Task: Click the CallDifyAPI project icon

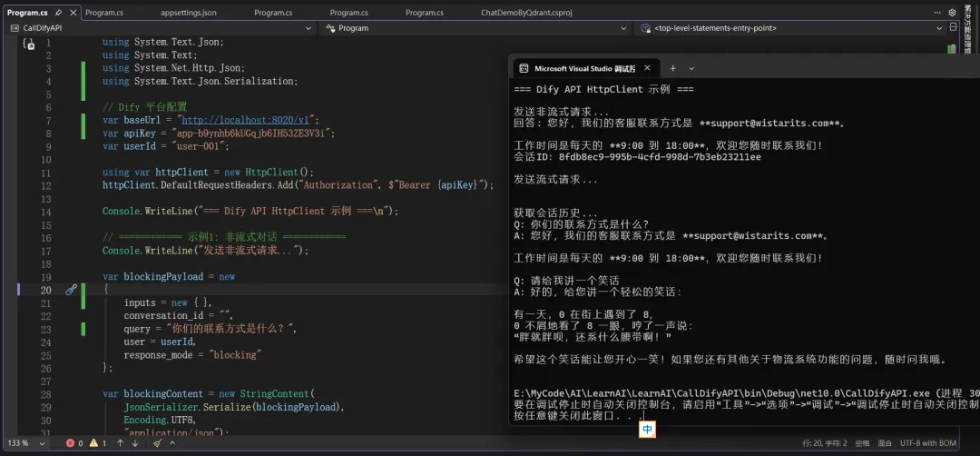Action: [15, 28]
